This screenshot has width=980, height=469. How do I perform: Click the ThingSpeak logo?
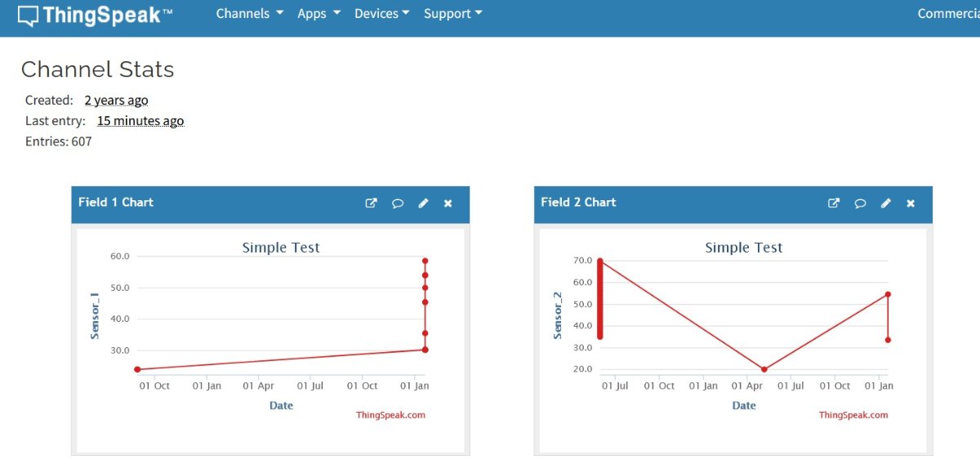[x=95, y=15]
